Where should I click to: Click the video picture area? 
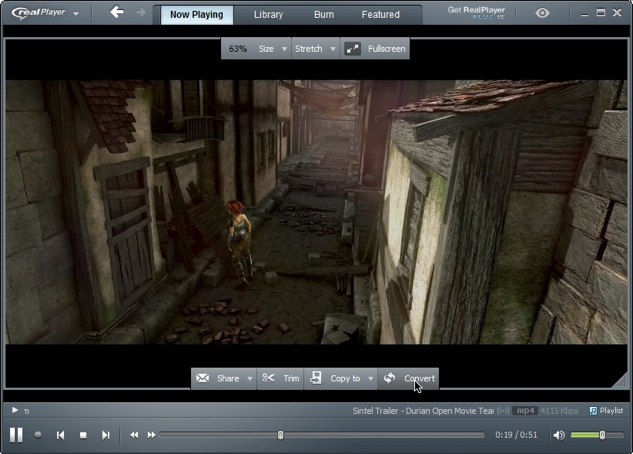316,212
